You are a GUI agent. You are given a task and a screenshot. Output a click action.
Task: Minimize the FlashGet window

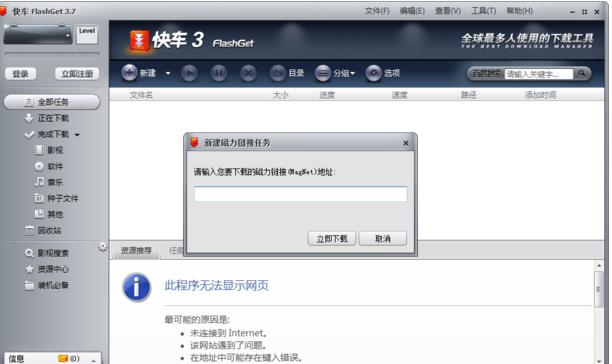click(x=572, y=12)
